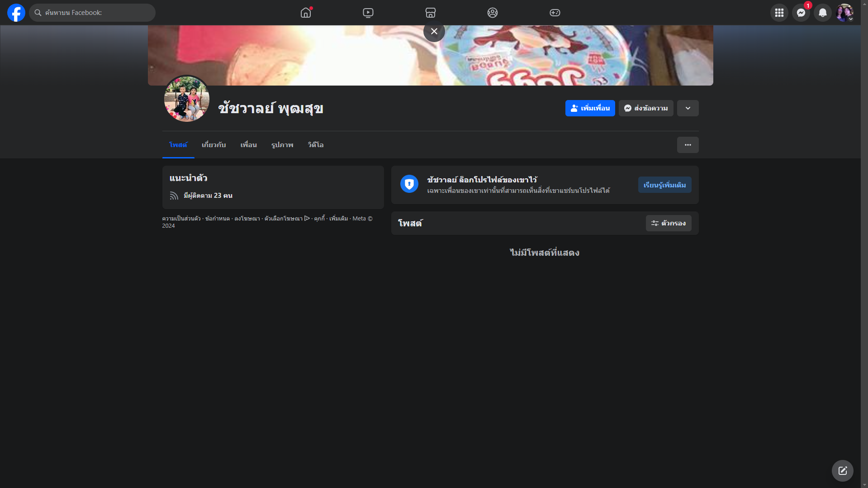
Task: Open Messenger chats icon
Action: [x=801, y=13]
